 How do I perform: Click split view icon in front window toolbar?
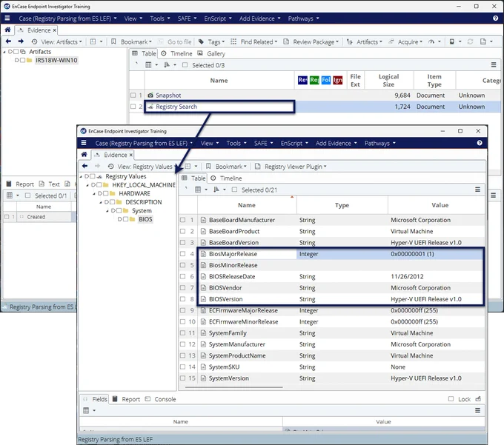coord(188,166)
